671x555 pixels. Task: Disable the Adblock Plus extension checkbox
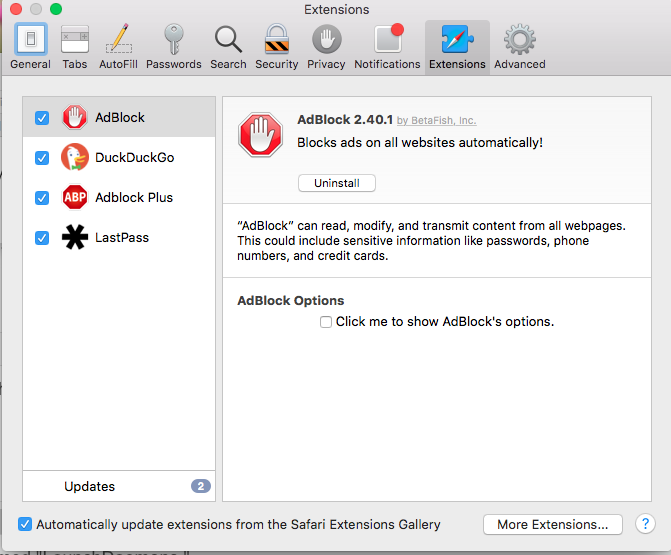click(42, 198)
